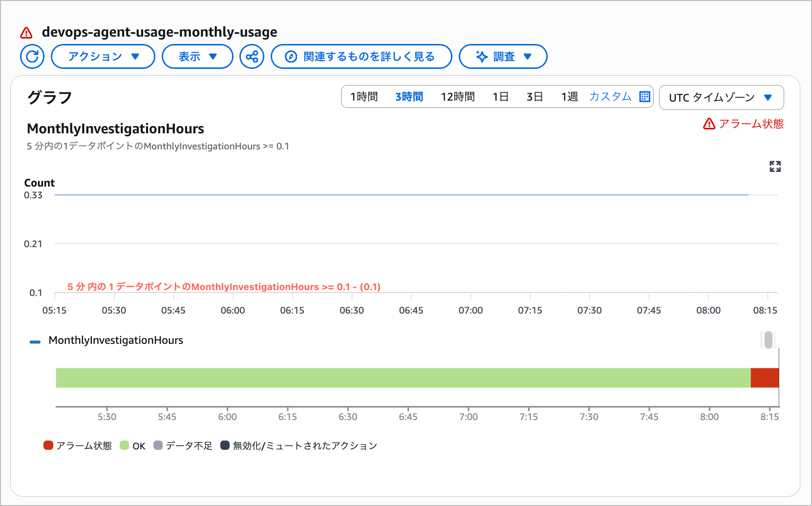Open the 表示 dropdown menu
The image size is (812, 506).
[x=197, y=57]
